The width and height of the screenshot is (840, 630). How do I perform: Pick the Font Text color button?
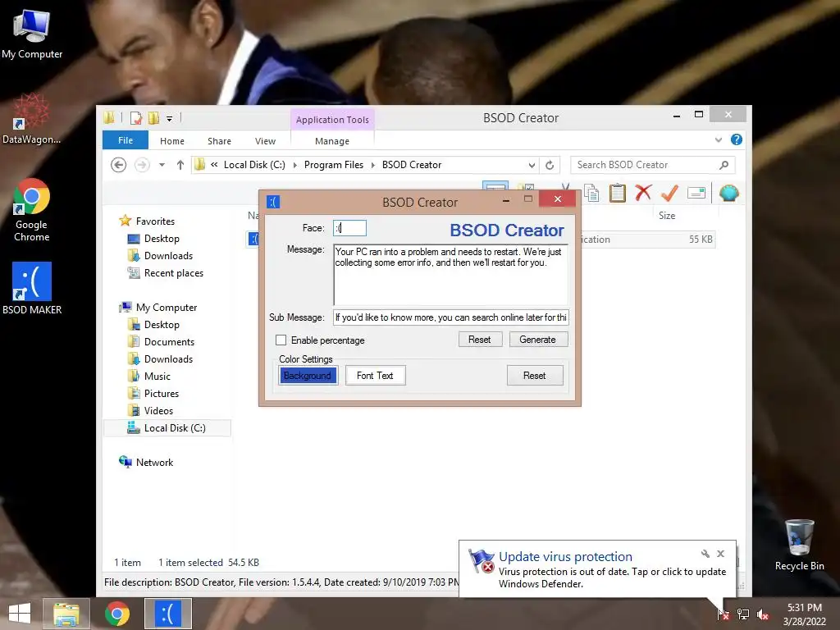375,376
